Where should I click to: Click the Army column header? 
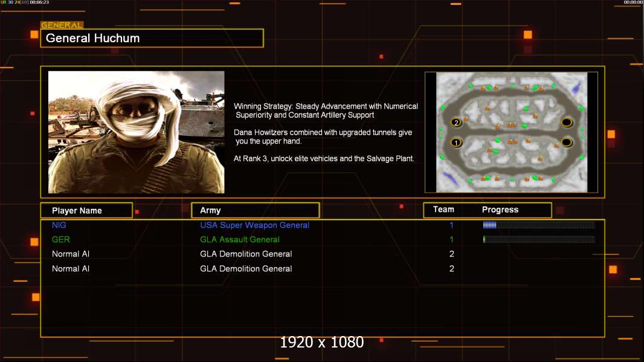pos(256,211)
